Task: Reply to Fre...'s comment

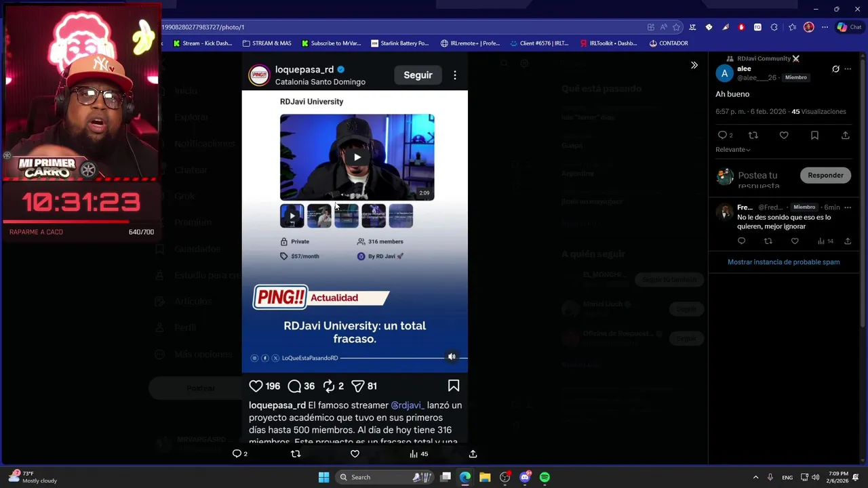Action: pyautogui.click(x=741, y=241)
